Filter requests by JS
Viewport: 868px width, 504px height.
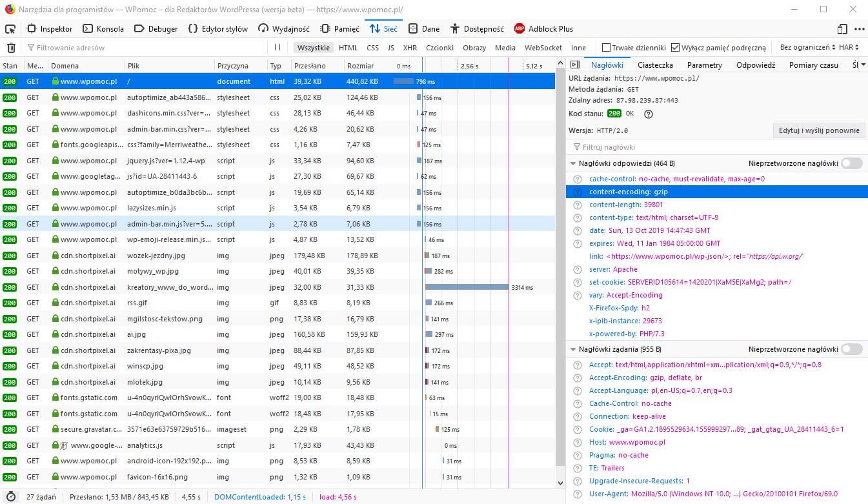click(x=391, y=48)
